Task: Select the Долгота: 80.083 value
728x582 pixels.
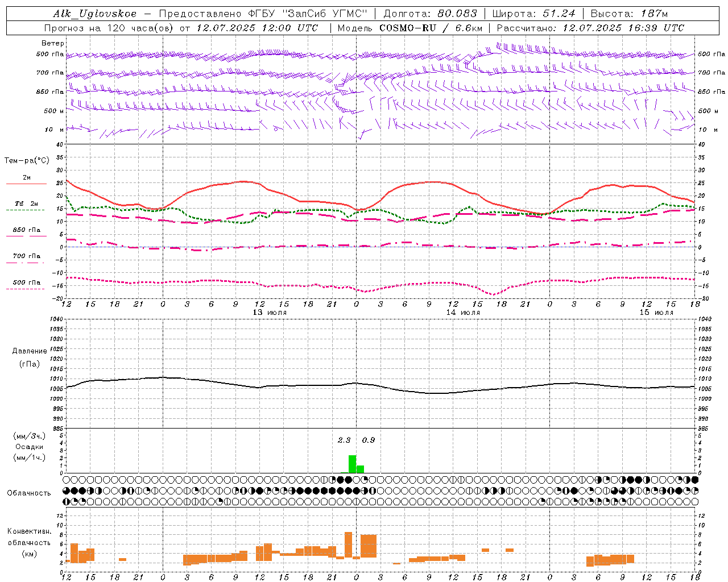Action: click(431, 14)
